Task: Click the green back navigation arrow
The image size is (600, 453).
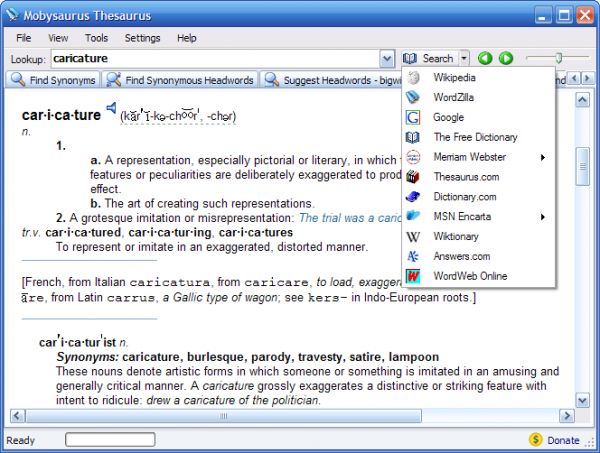Action: 486,59
